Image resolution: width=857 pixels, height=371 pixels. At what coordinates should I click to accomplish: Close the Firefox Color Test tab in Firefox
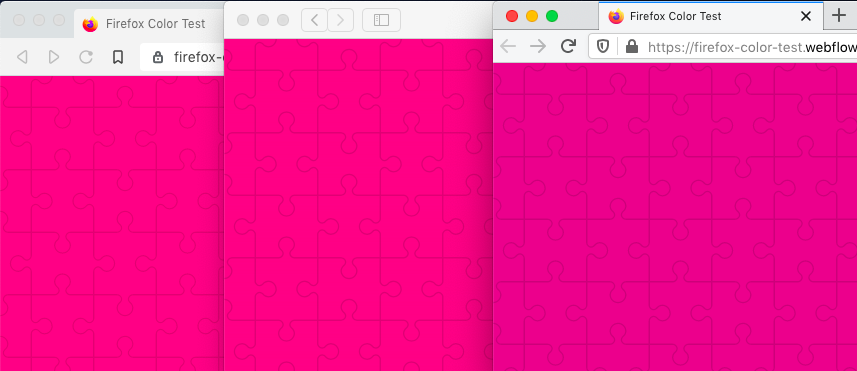pos(806,16)
